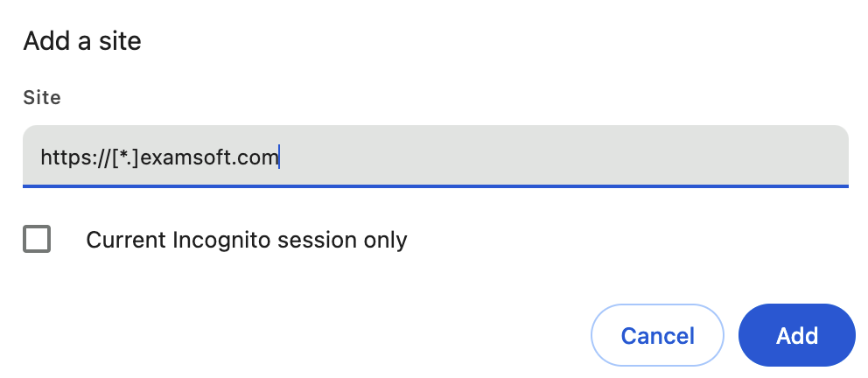The image size is (868, 378).
Task: Dismiss the Add a site dialog via Cancel
Action: 657,336
